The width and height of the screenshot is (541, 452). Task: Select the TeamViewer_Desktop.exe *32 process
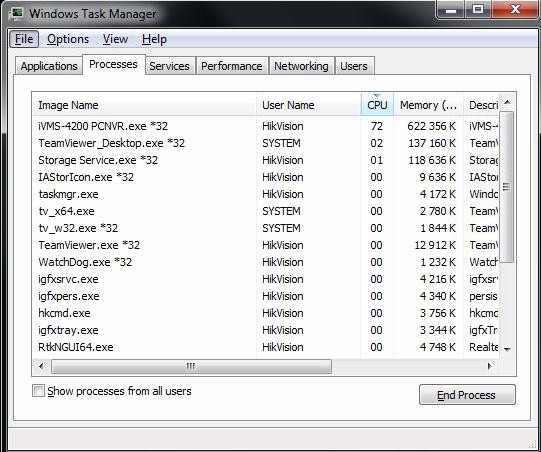pos(266,143)
